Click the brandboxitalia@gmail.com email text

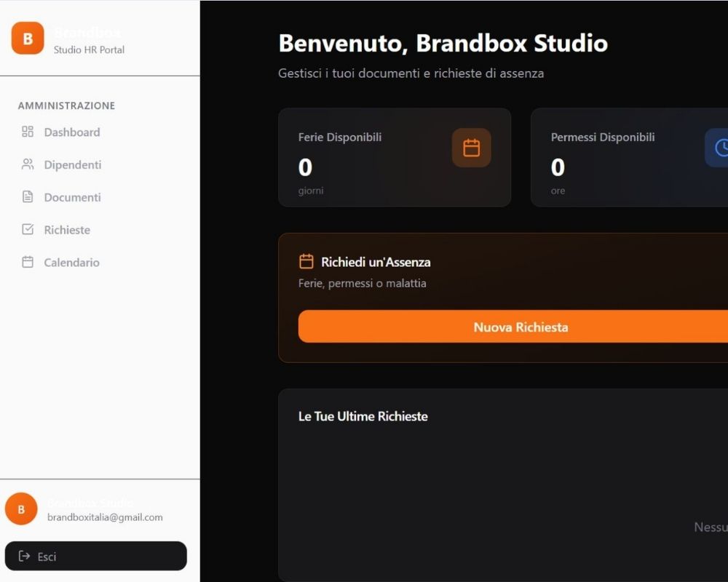[x=105, y=517]
